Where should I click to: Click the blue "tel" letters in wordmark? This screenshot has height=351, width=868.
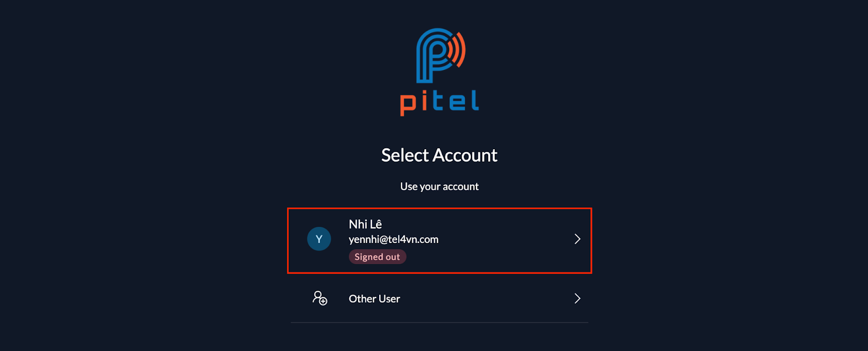pyautogui.click(x=456, y=101)
